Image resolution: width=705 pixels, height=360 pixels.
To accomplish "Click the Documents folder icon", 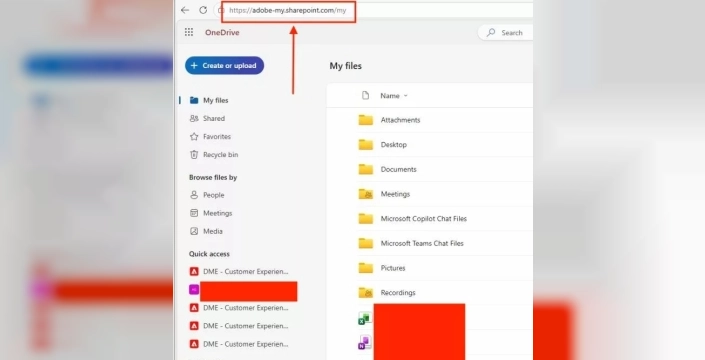I will pos(366,169).
